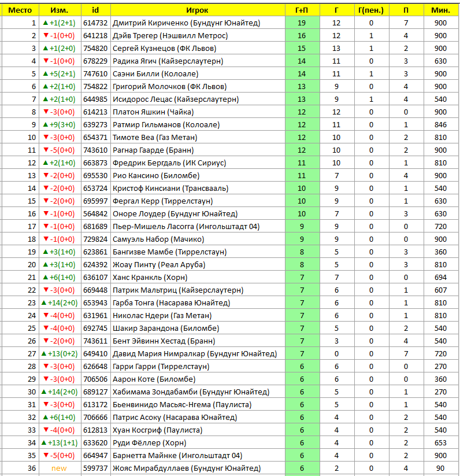Select player Григорий Молочков (ФК Львов)
Image resolution: width=460 pixels, height=476 pixels.
(x=169, y=87)
